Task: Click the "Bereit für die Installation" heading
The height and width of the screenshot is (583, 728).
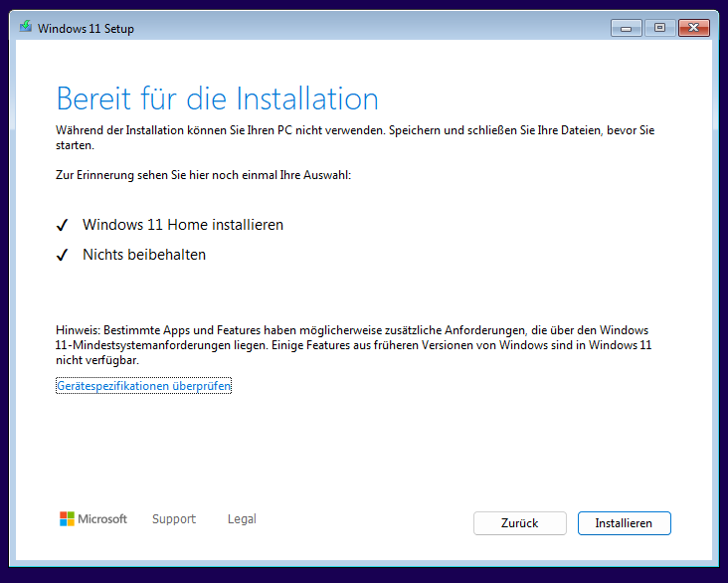Action: tap(217, 98)
